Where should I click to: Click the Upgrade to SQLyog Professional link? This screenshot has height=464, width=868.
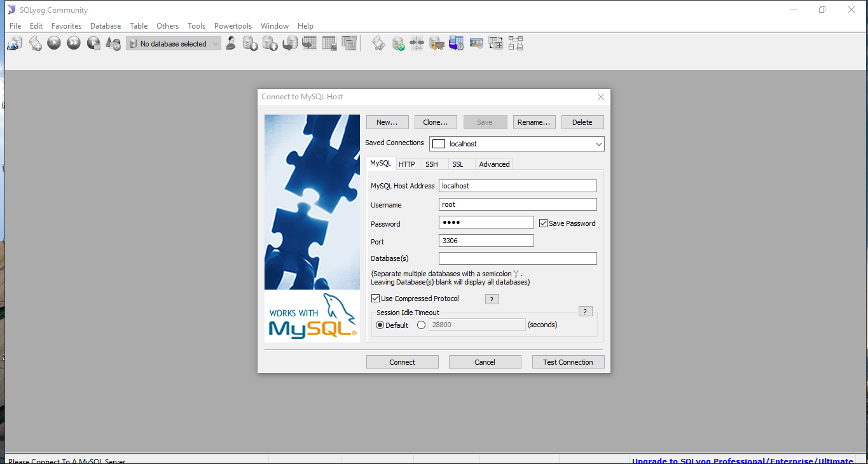742,460
